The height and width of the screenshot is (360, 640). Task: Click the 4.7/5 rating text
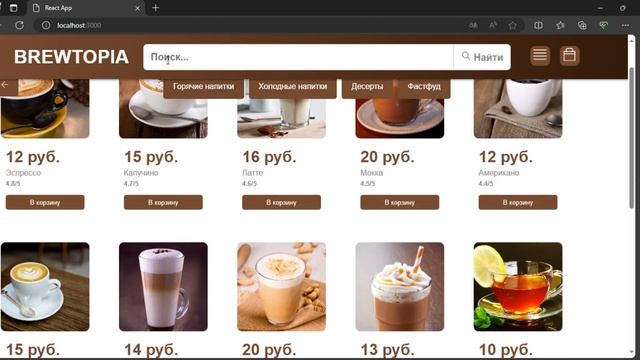coord(131,184)
